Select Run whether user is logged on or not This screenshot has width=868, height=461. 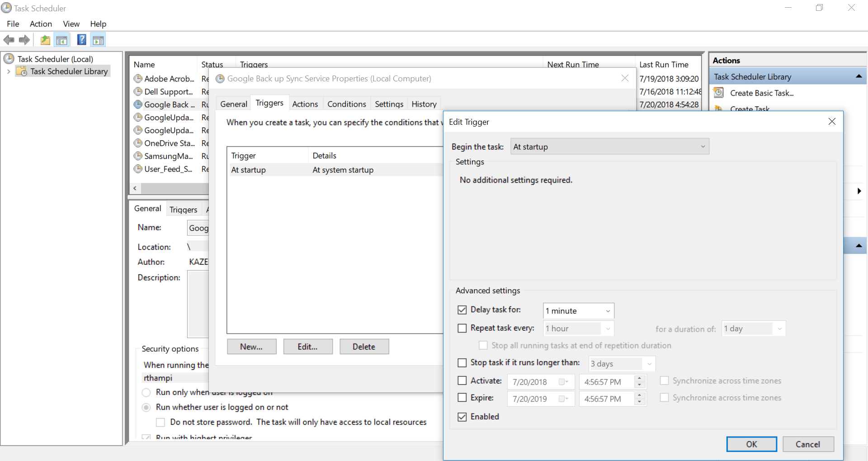point(146,407)
